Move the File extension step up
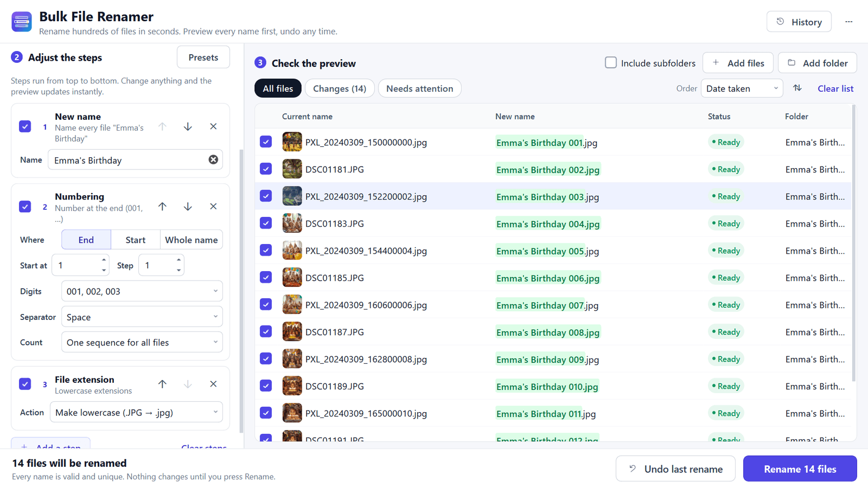This screenshot has width=868, height=488. pyautogui.click(x=162, y=384)
